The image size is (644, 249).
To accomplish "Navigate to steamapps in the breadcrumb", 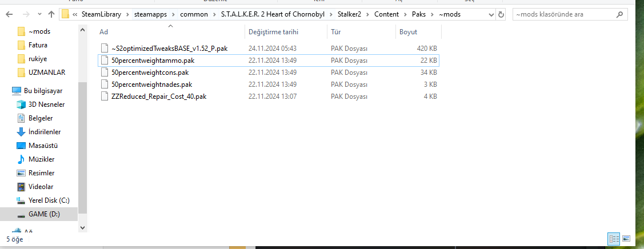I will (151, 14).
